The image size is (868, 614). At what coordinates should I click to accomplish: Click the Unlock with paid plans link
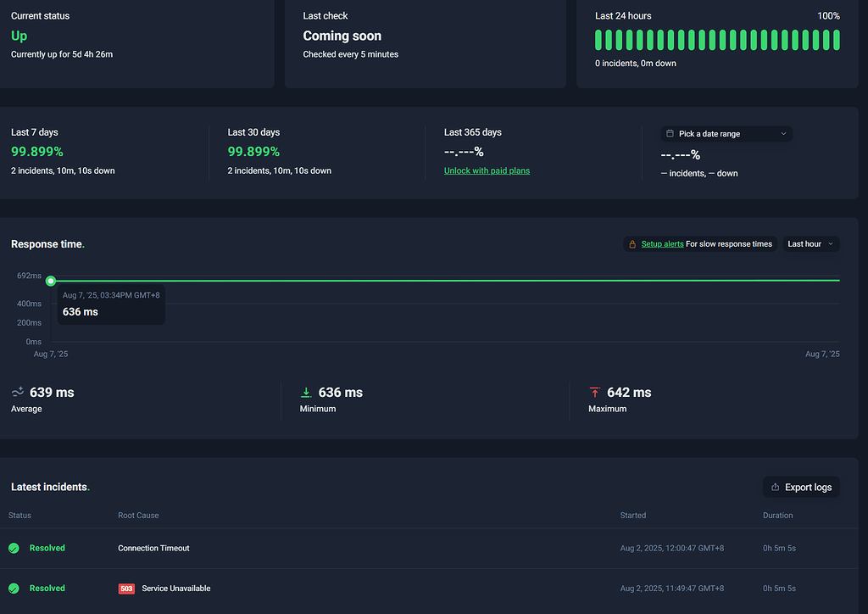pos(487,170)
